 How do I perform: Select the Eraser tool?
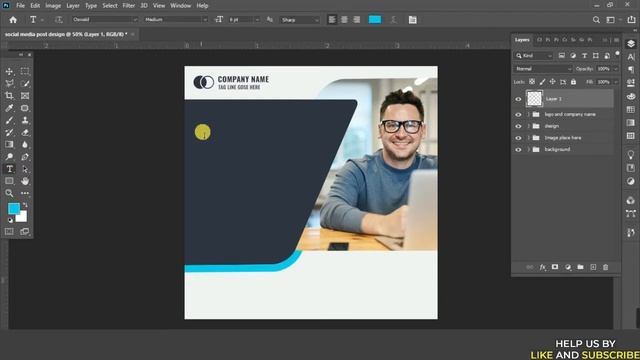(x=25, y=133)
